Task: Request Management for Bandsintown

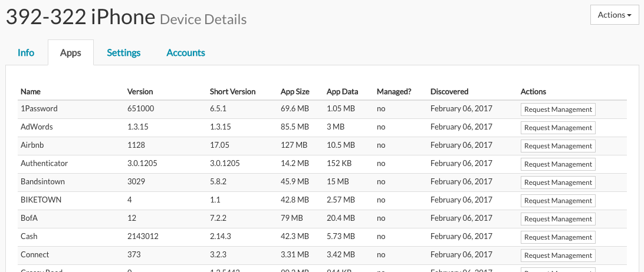Action: point(558,183)
